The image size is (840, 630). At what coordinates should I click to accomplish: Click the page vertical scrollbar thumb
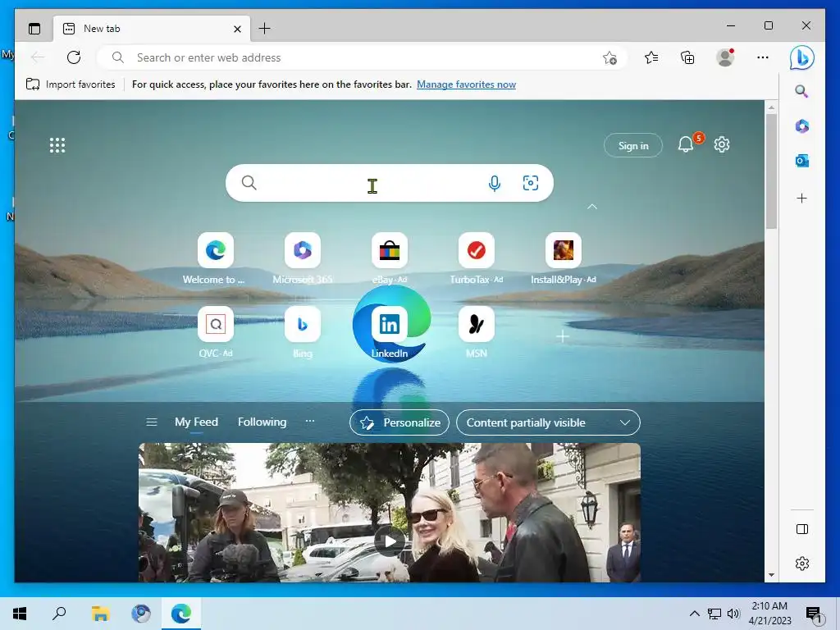[x=771, y=171]
